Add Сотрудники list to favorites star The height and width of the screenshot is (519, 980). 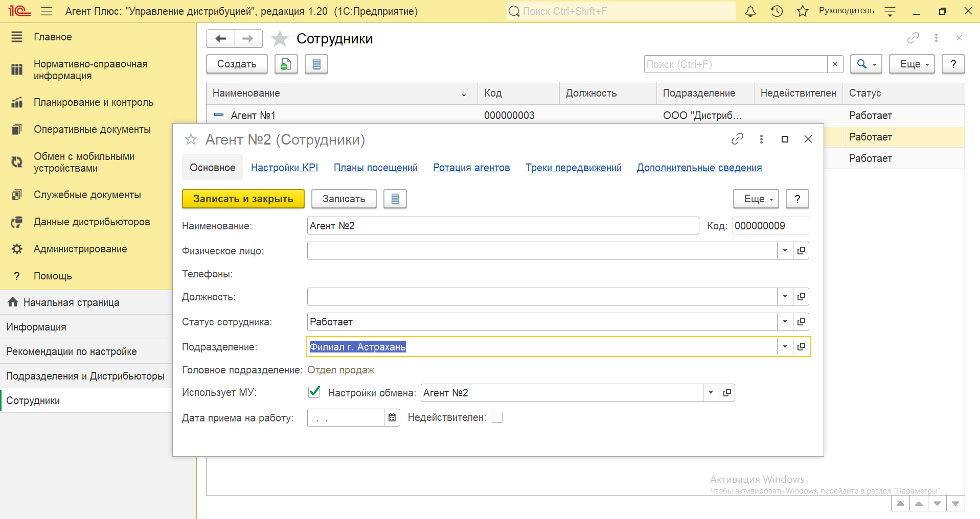tap(280, 39)
